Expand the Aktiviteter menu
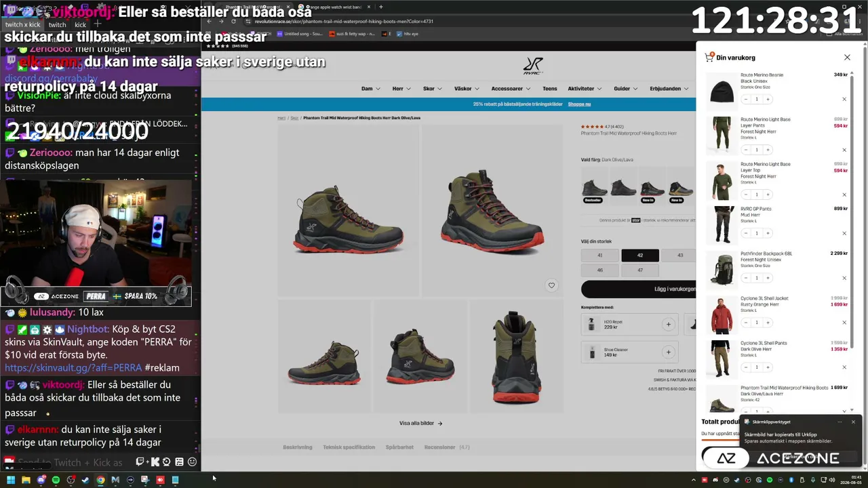The image size is (868, 488). point(585,89)
